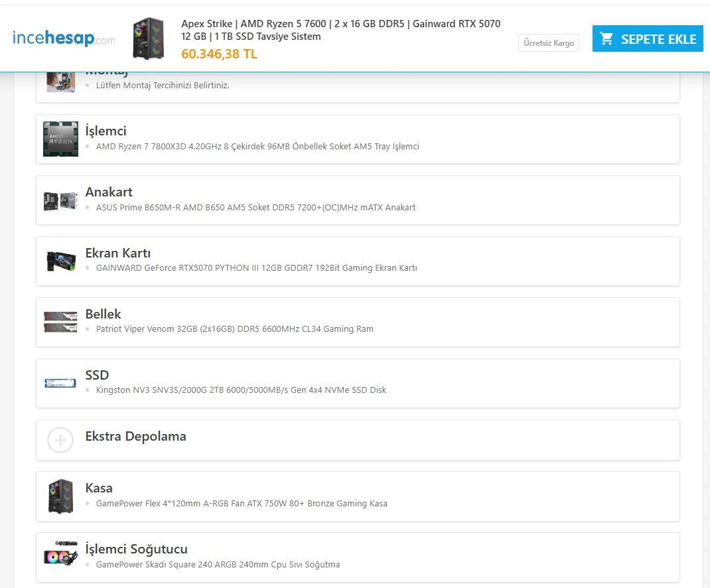Click the Patriot Viper Venom 32GB text
Image resolution: width=710 pixels, height=588 pixels.
pyautogui.click(x=234, y=329)
